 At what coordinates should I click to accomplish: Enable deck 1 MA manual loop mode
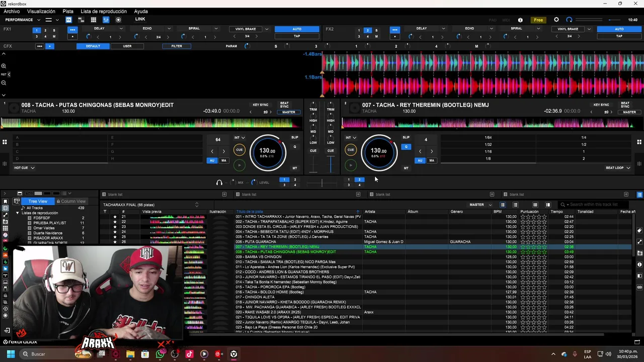224,160
